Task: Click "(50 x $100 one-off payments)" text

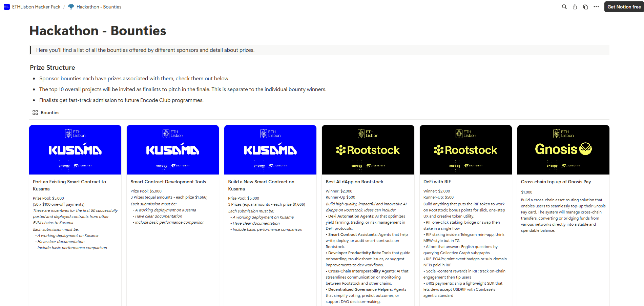Action: [59, 204]
